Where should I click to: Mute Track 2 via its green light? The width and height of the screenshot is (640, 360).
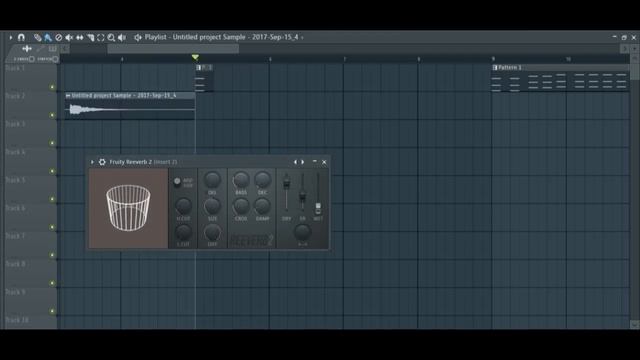pyautogui.click(x=52, y=115)
